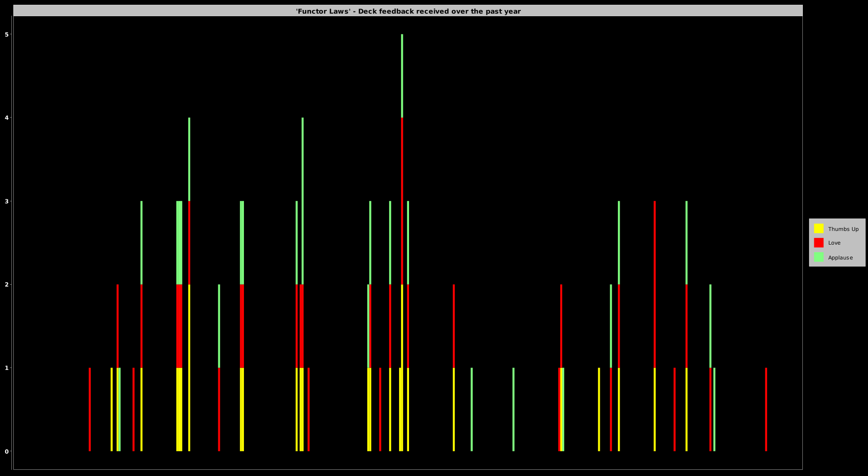Click the red Love legend swatch

tap(819, 243)
